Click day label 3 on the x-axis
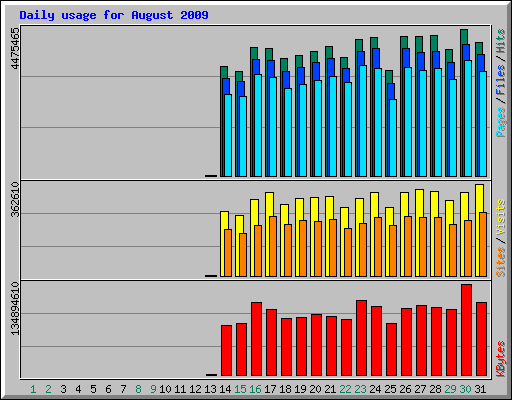This screenshot has height=400, width=512. [x=63, y=389]
